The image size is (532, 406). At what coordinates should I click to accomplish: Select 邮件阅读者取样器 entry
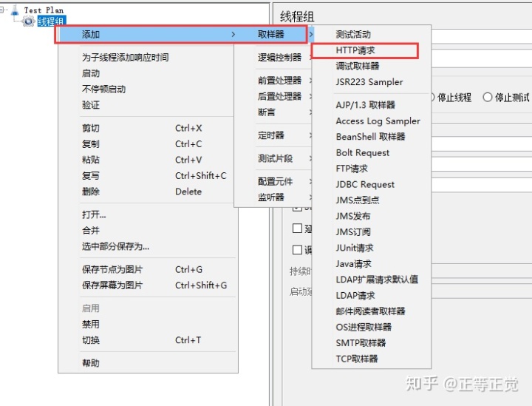[371, 311]
